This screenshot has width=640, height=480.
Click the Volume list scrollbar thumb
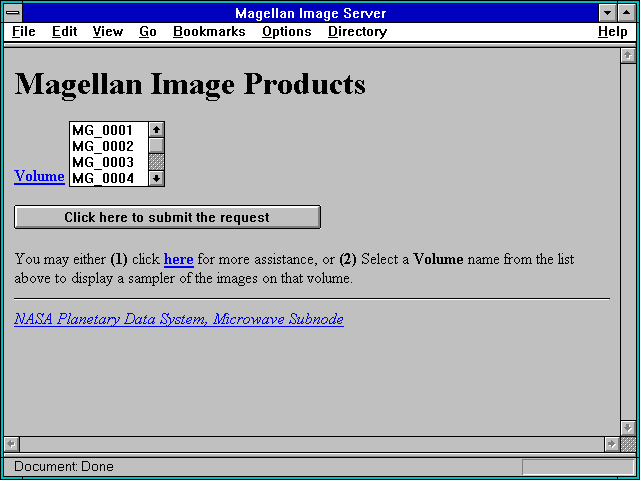(156, 146)
